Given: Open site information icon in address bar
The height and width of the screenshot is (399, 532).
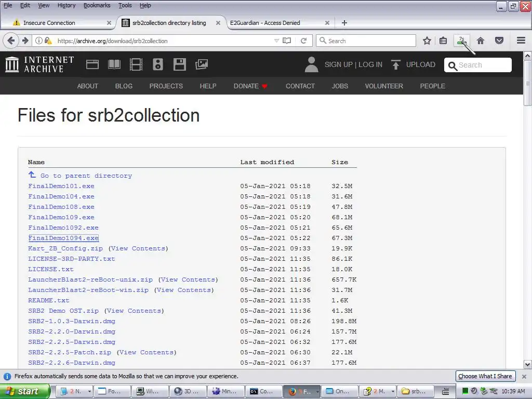Looking at the screenshot, I should coord(39,41).
